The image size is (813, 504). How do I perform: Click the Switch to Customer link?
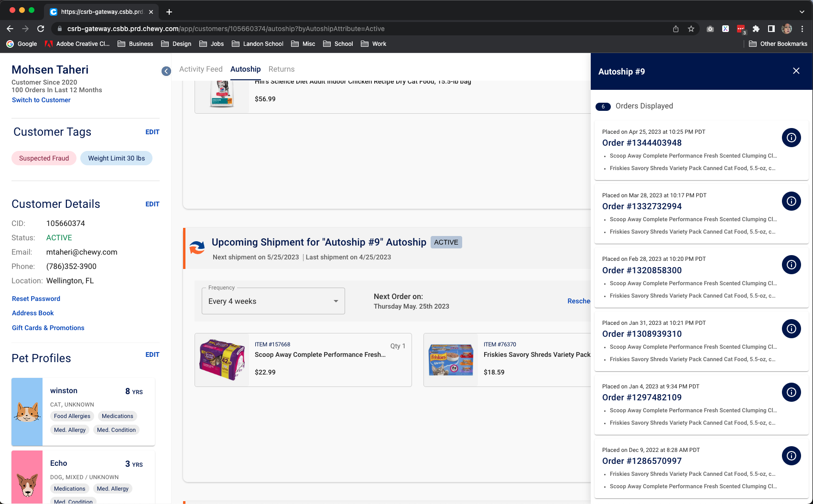coord(41,100)
